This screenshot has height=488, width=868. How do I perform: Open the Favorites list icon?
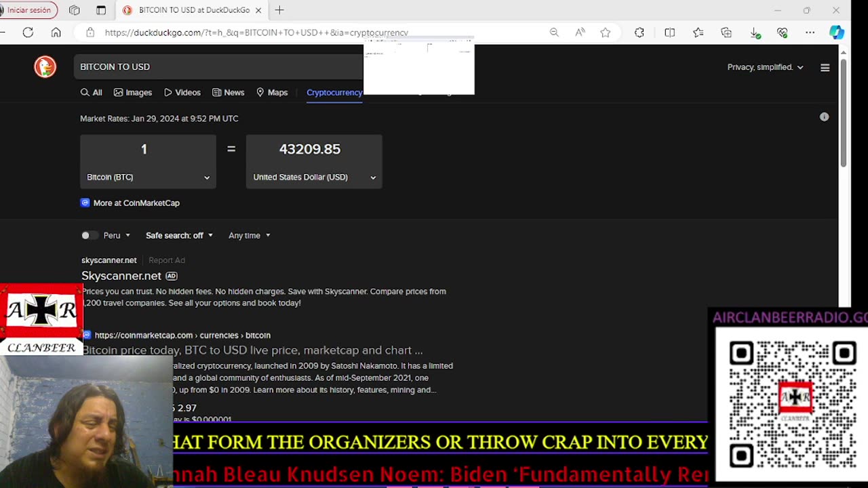point(698,33)
